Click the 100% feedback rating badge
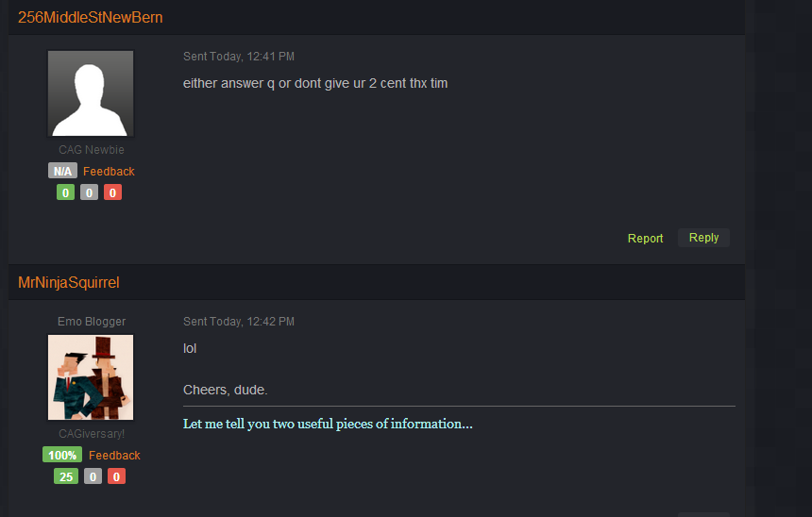The height and width of the screenshot is (517, 812). [62, 455]
